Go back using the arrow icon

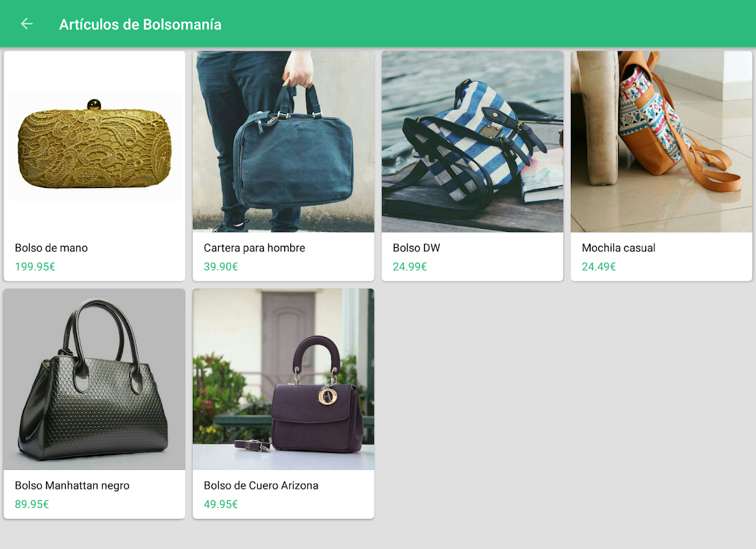(x=27, y=24)
